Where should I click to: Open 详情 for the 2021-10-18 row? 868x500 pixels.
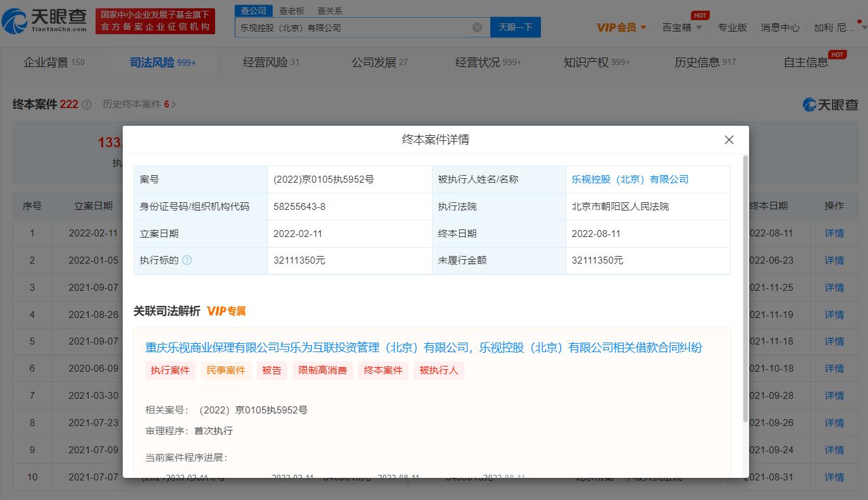834,369
